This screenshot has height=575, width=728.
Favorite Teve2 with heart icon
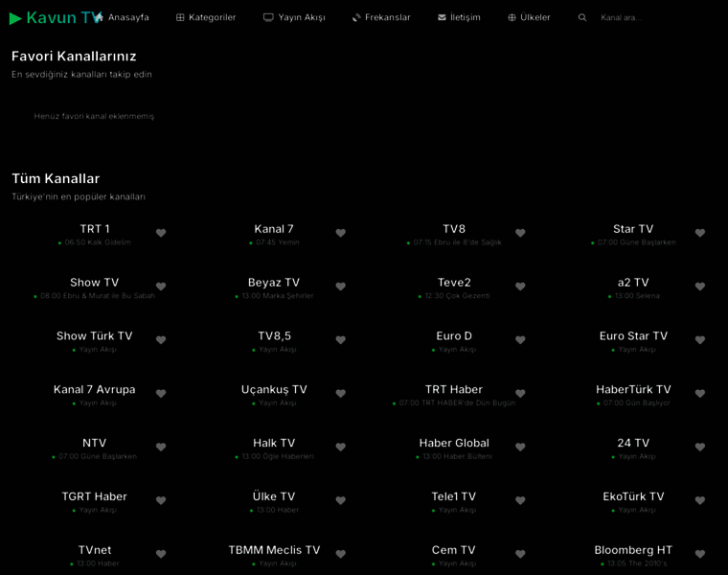520,287
